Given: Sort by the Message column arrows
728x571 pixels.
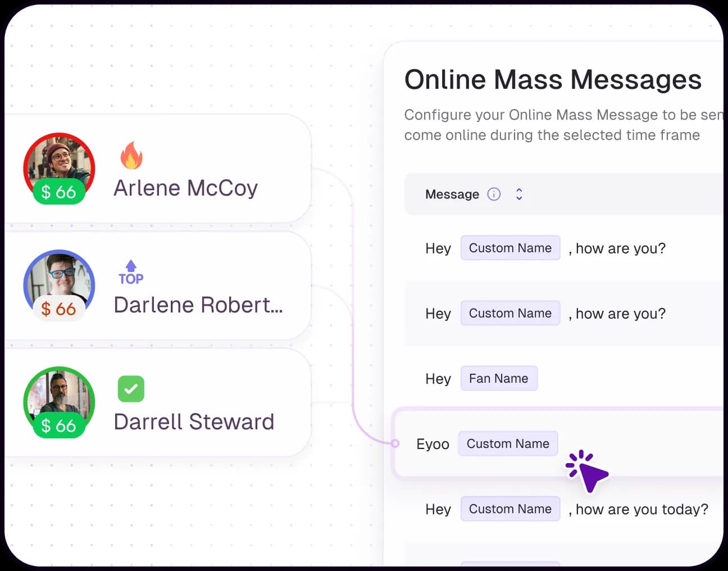Looking at the screenshot, I should tap(519, 194).
